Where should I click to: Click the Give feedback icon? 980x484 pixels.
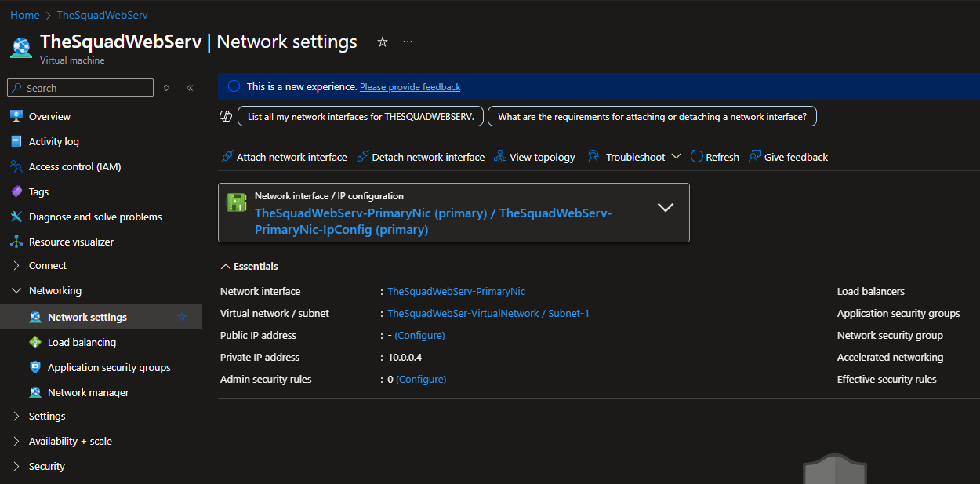pos(755,157)
